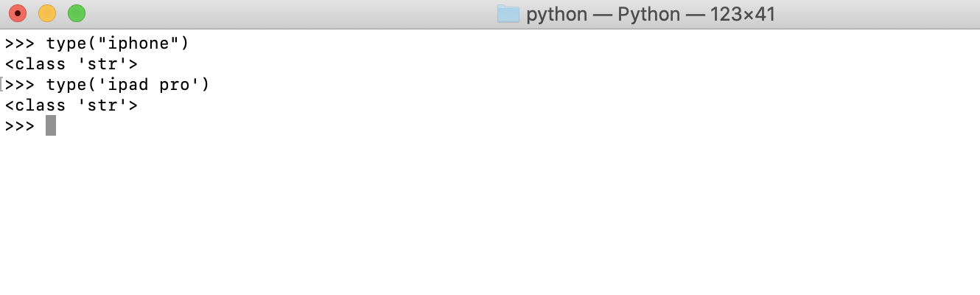
Task: Click the type("iphone") command line
Action: 97,44
